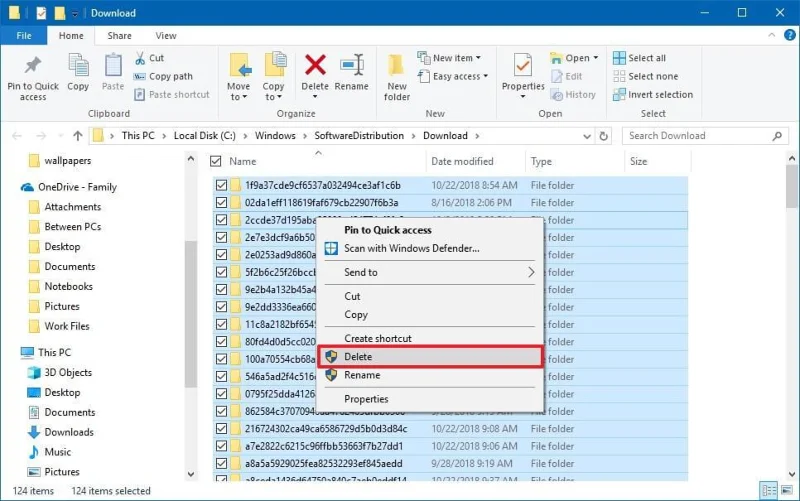800x501 pixels.
Task: Expand breadcrumb arrow after Windows
Action: coord(305,136)
